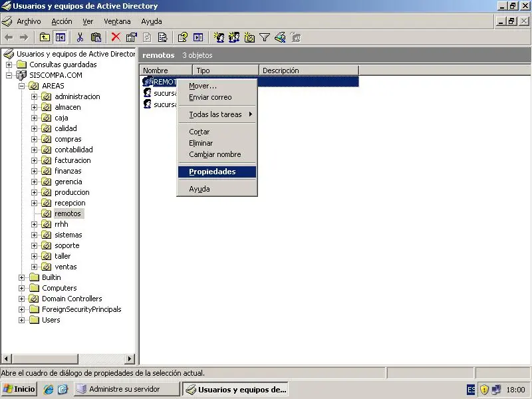The height and width of the screenshot is (399, 532).
Task: Click the MMC console icon left of Archivo
Action: tap(7, 21)
